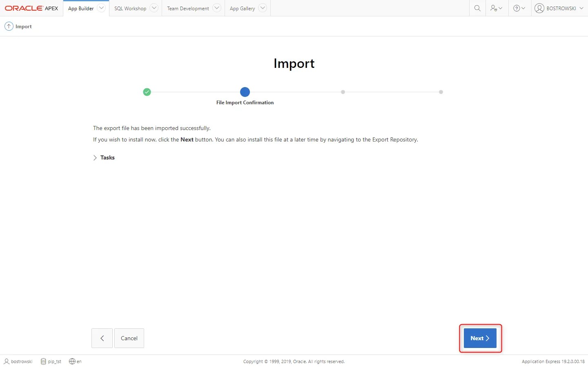The height and width of the screenshot is (368, 588).
Task: Click the Oracle APEX logo
Action: click(x=31, y=8)
